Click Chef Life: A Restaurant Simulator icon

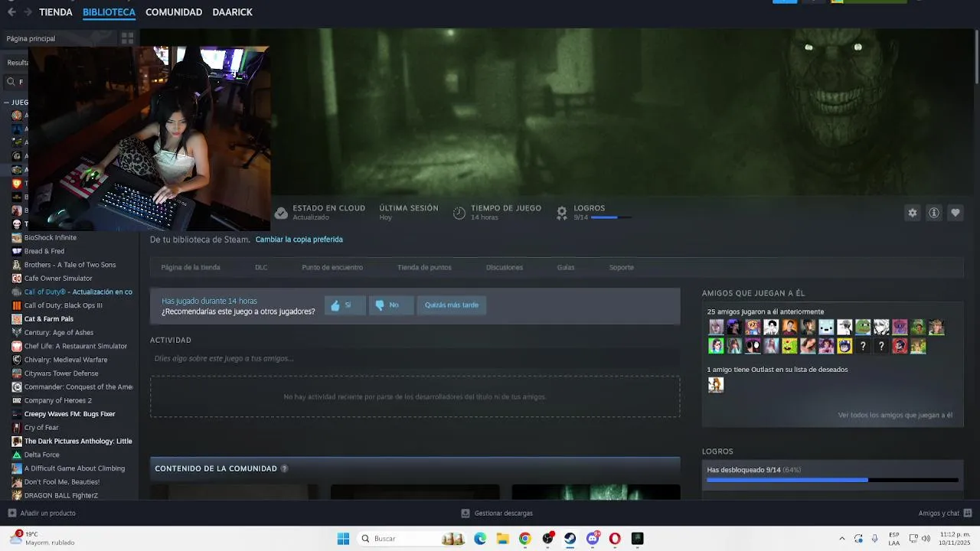[17, 346]
